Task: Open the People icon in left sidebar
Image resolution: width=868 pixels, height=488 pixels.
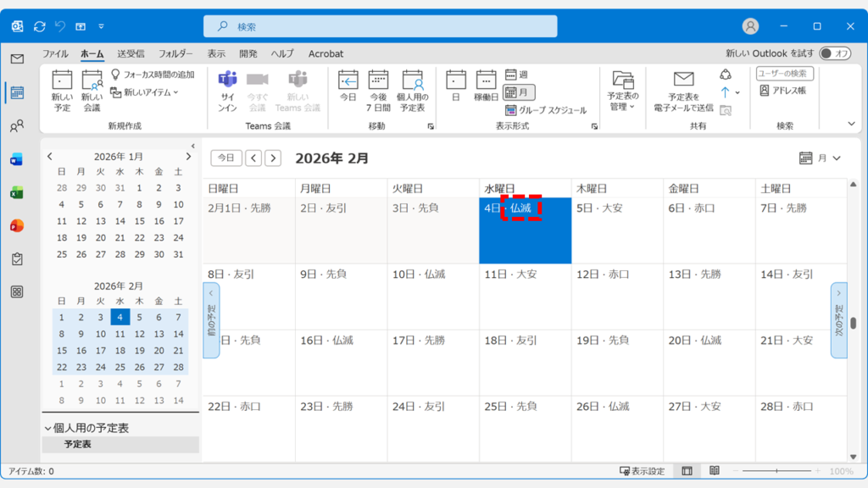Action: click(17, 126)
